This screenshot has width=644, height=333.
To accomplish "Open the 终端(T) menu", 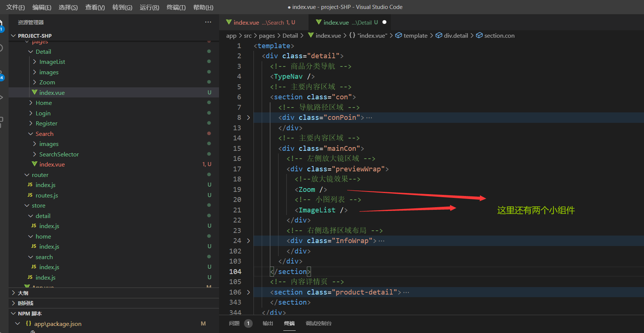I will coord(176,7).
